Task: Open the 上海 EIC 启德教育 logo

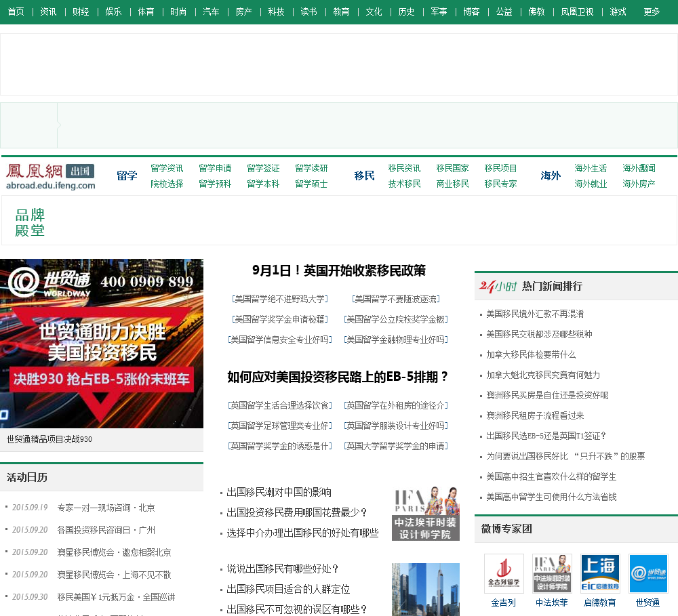Action: [600, 573]
